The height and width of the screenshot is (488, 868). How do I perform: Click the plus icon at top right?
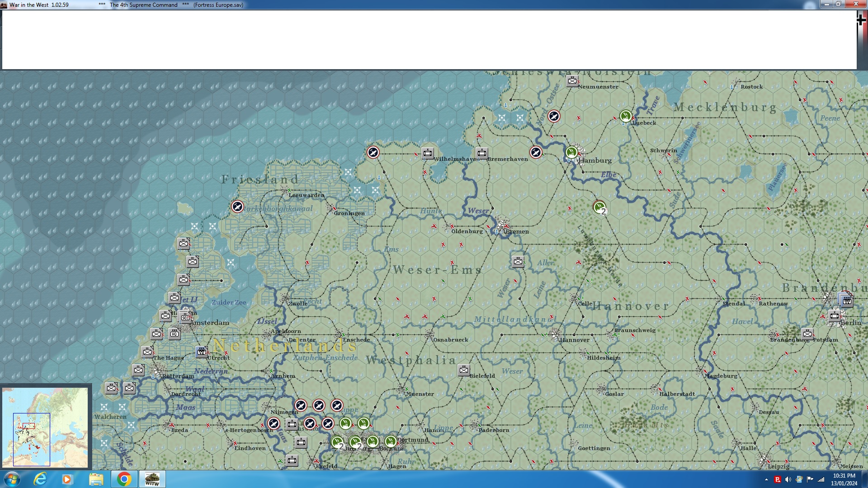861,20
